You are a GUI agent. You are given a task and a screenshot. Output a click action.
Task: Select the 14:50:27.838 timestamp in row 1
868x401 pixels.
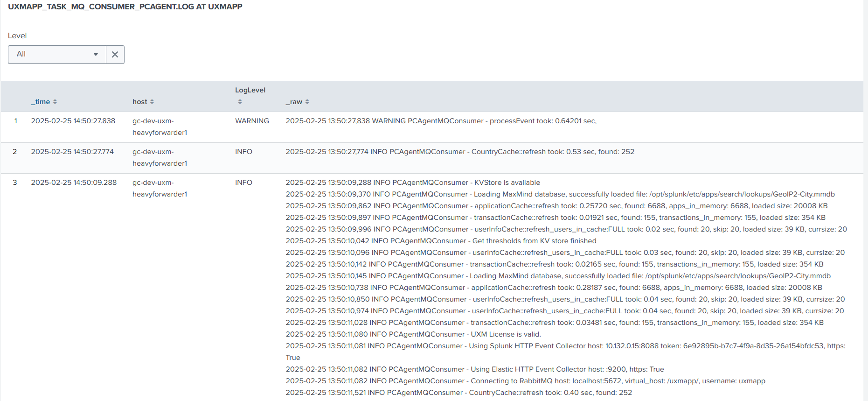pyautogui.click(x=73, y=121)
